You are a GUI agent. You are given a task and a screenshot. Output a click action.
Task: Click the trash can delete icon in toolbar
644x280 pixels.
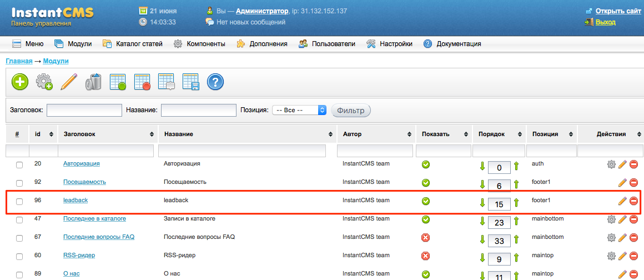pos(93,82)
